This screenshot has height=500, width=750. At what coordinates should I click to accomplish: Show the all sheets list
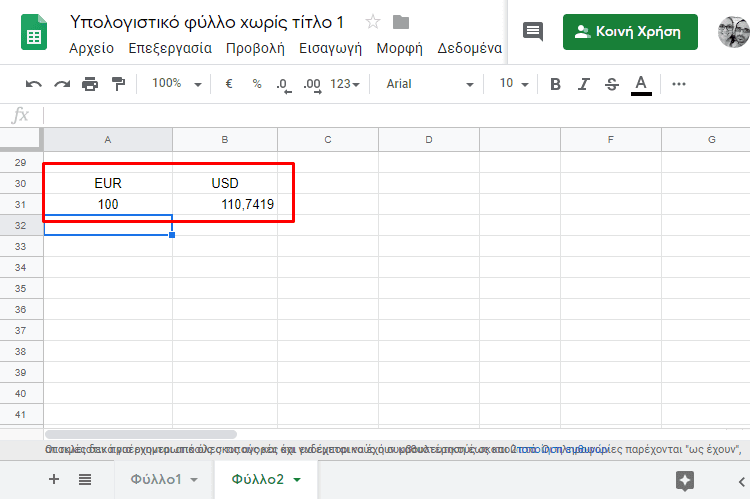(85, 479)
